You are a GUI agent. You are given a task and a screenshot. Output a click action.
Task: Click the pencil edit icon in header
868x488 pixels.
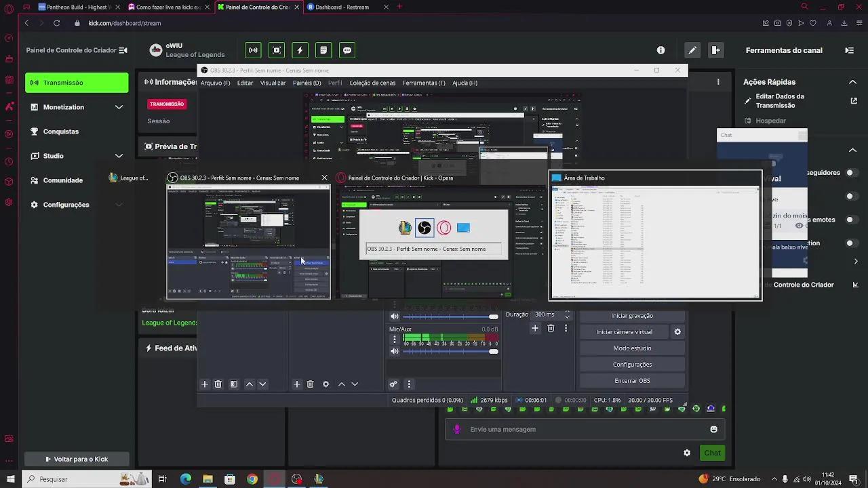[692, 50]
